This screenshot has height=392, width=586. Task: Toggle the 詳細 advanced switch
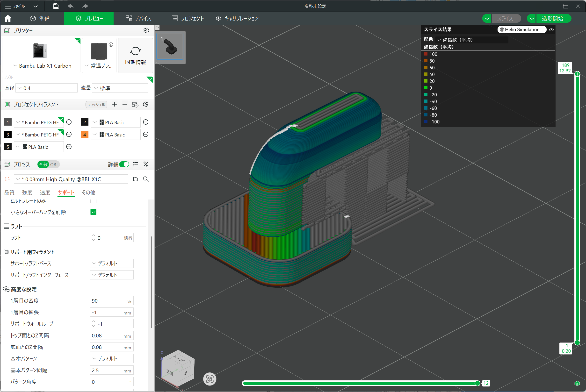click(x=124, y=164)
